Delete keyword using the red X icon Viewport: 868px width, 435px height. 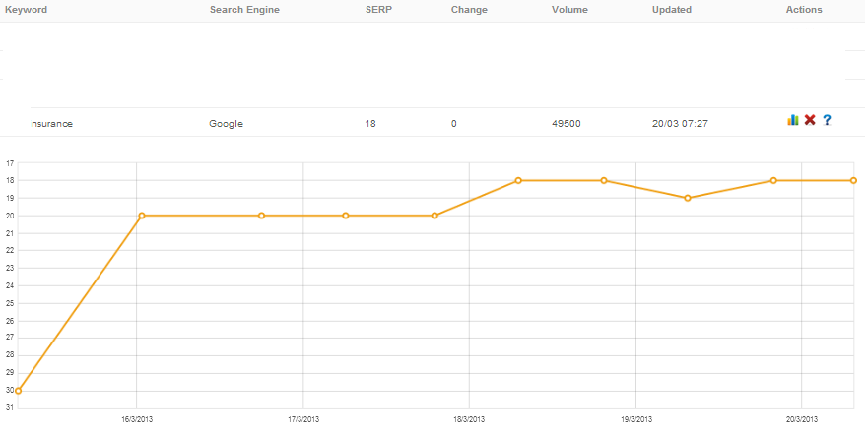(x=810, y=119)
